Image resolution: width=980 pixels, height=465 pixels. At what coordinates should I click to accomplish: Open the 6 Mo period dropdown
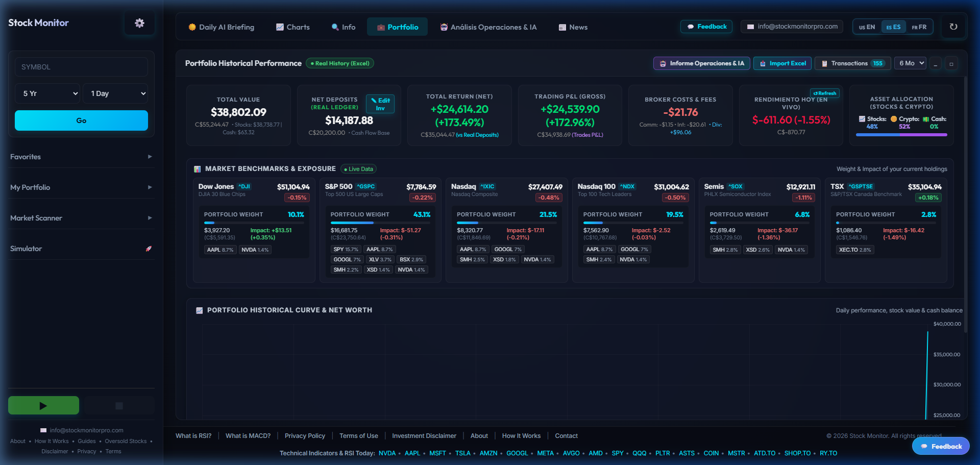click(x=911, y=63)
